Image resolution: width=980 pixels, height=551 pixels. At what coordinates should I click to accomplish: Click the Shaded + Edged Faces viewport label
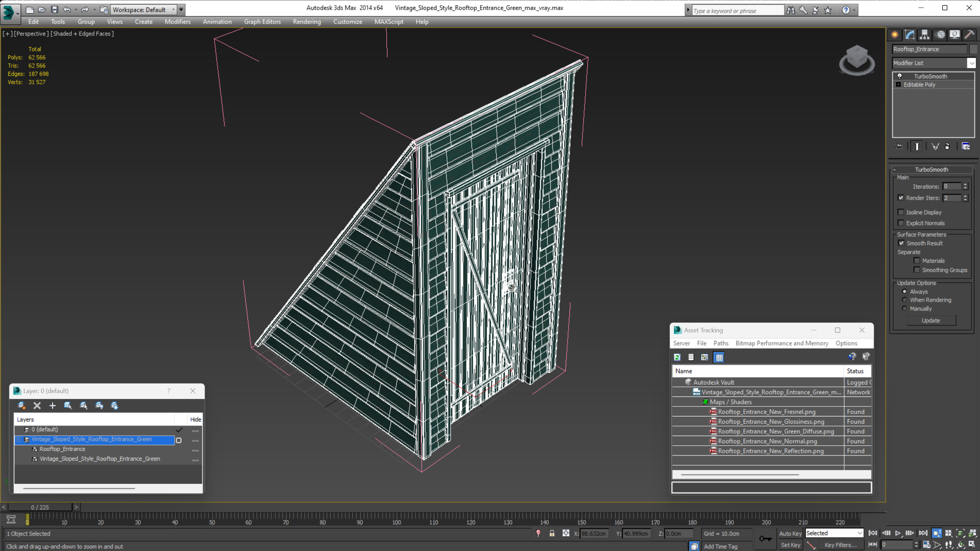click(82, 33)
